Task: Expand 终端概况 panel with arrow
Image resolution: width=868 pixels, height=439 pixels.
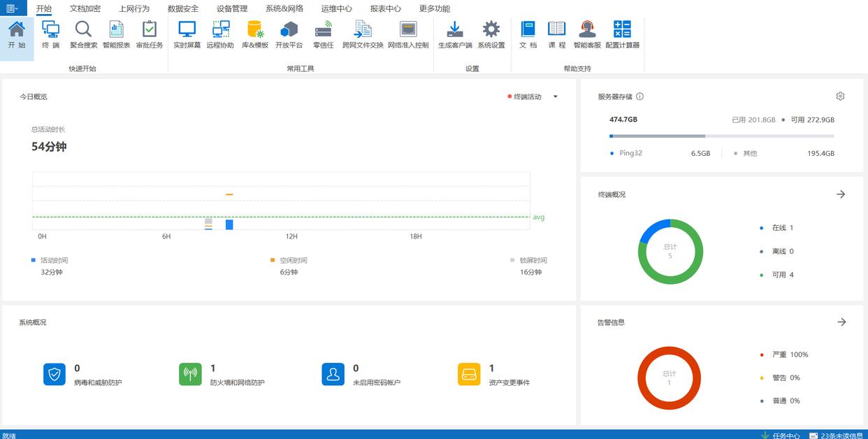Action: pos(841,194)
